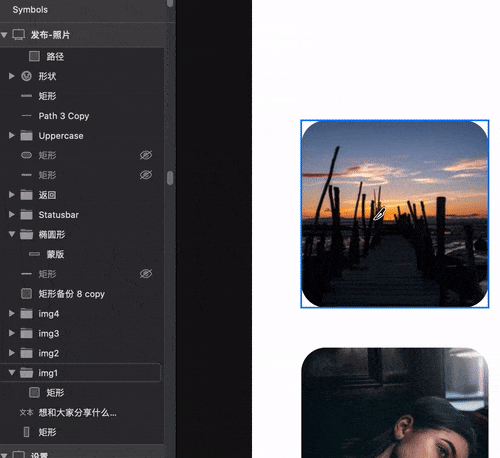500x458 pixels.
Task: Click the Statusbar folder icon
Action: coord(26,215)
